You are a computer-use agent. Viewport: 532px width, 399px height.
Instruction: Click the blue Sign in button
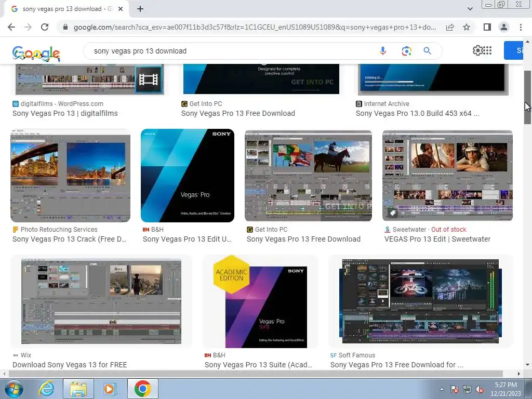coord(513,50)
